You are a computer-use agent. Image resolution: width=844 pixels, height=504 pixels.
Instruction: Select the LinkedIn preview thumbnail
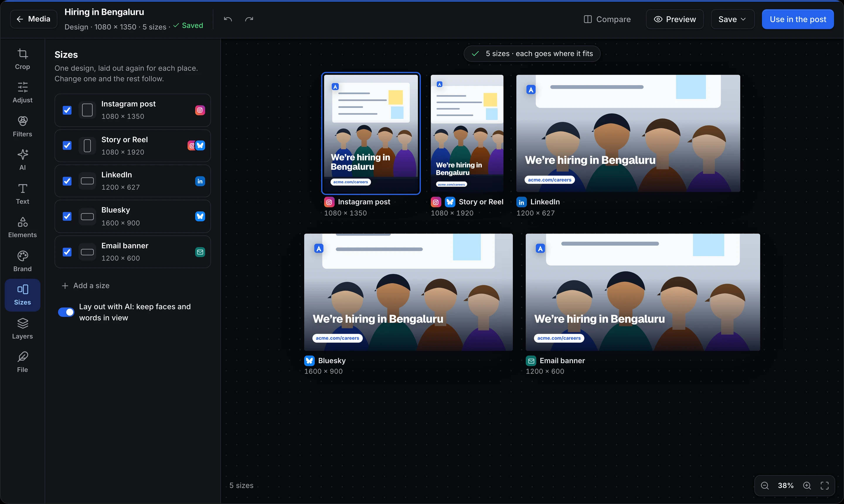tap(628, 133)
